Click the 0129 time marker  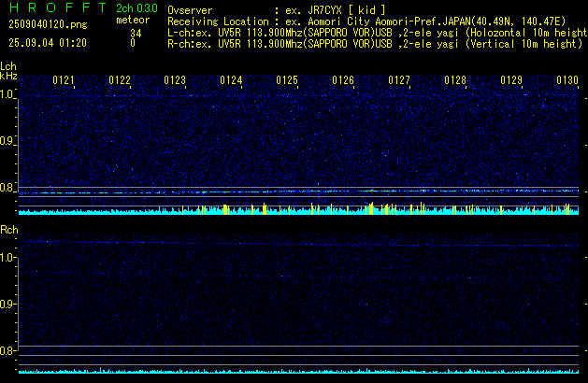[x=511, y=80]
